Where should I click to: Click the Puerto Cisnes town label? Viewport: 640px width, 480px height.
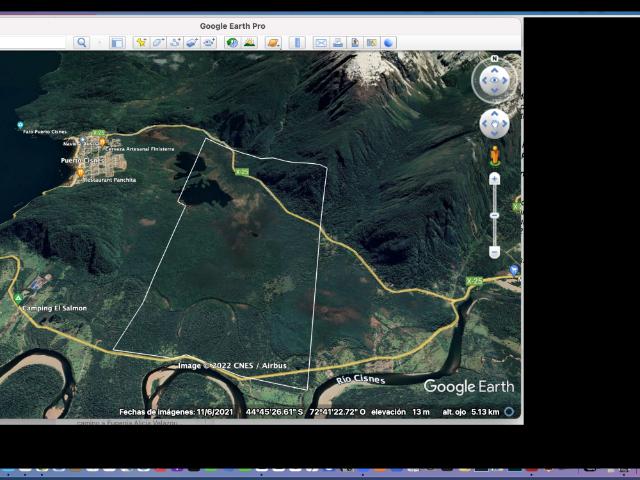82,160
